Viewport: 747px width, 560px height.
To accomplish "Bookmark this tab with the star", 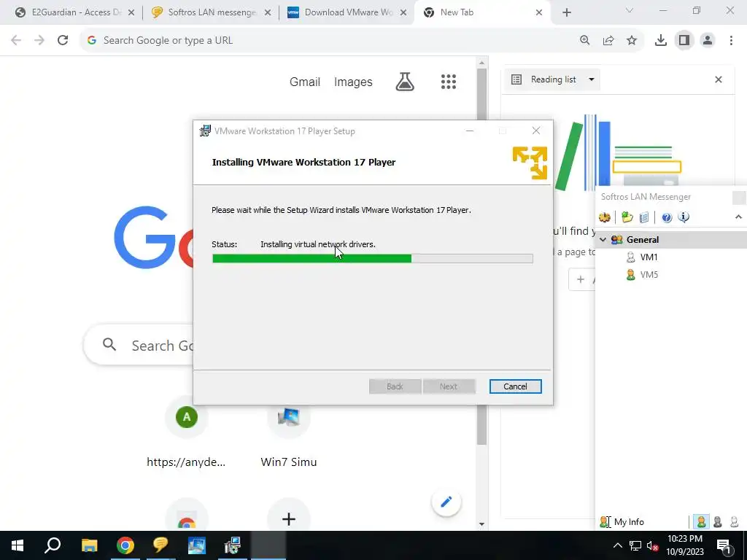I will pos(632,41).
